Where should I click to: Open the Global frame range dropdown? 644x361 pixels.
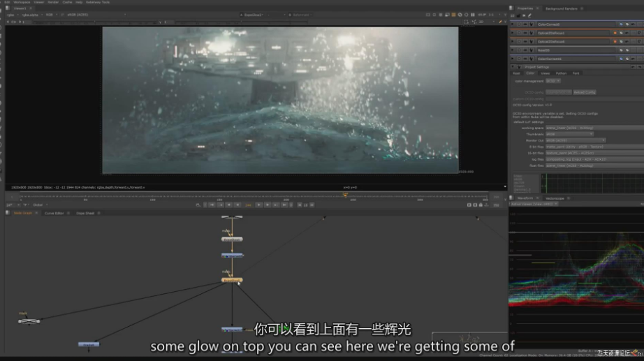[x=41, y=205]
